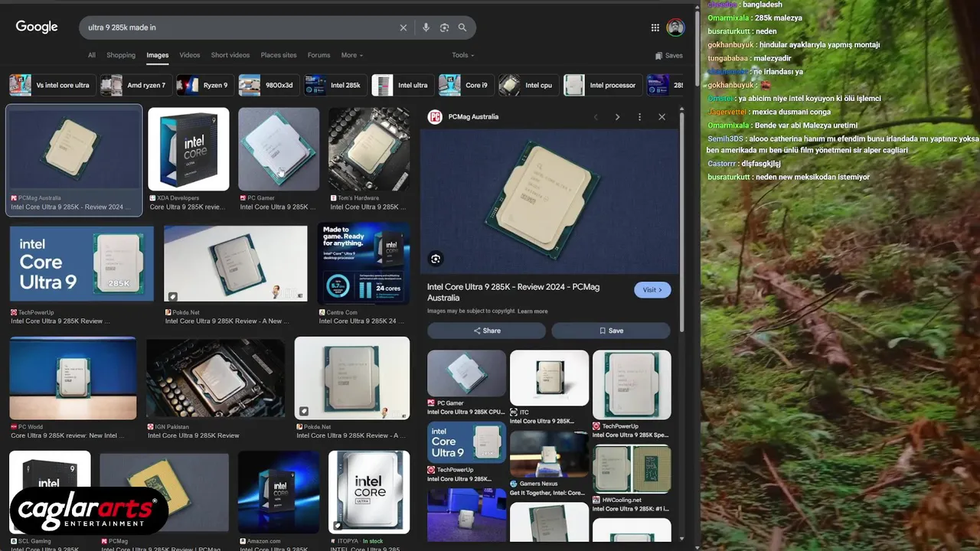
Task: Open the Google account avatar
Action: point(675,28)
